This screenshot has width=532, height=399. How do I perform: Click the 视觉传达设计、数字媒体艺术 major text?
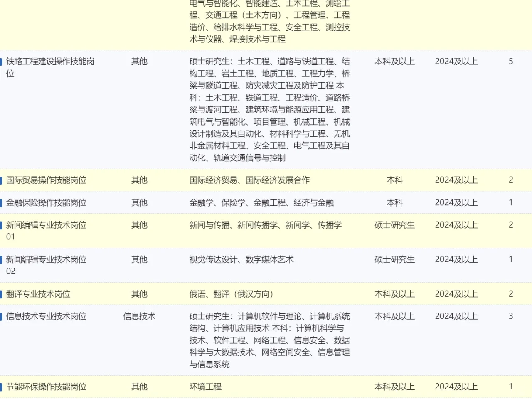(x=241, y=259)
